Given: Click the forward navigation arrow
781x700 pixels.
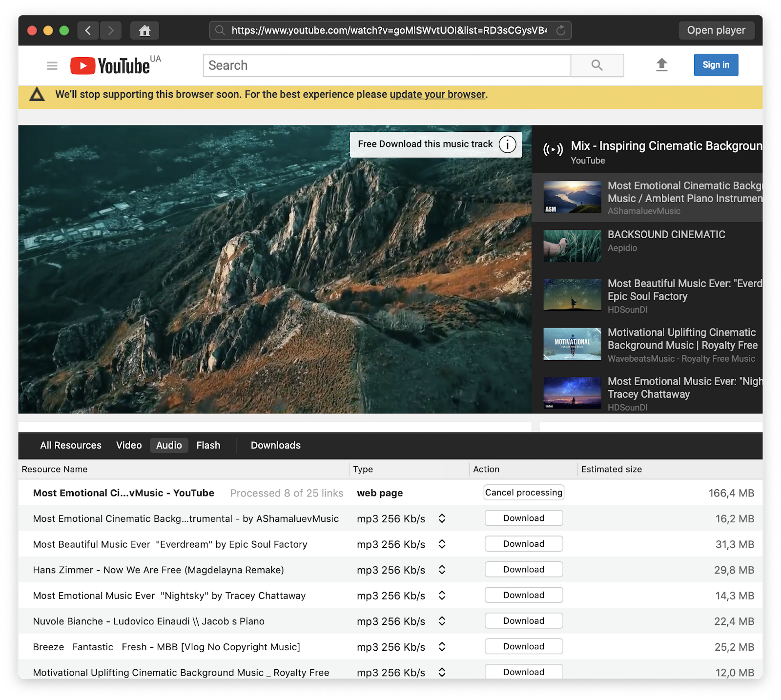Looking at the screenshot, I should pyautogui.click(x=111, y=30).
